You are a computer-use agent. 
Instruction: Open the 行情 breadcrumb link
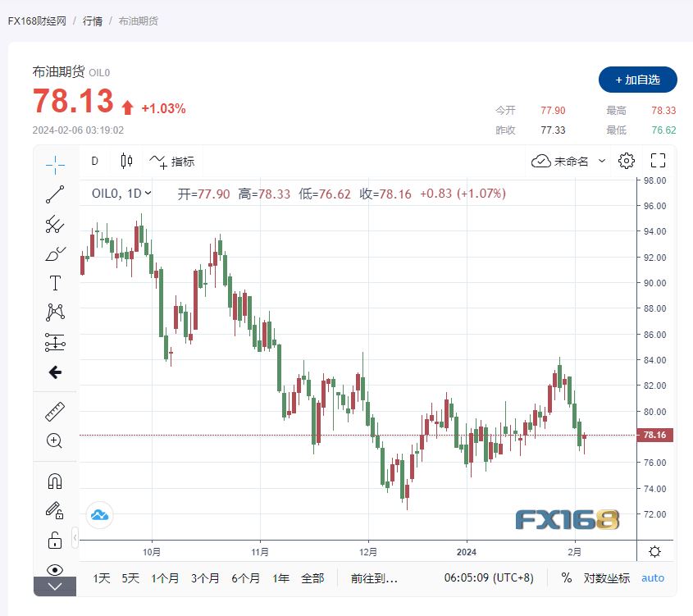[92, 21]
